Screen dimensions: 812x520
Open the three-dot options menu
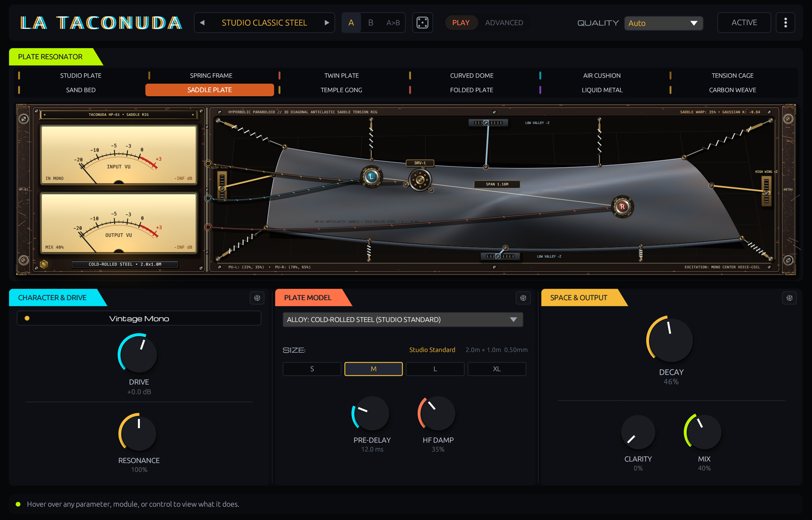(785, 23)
